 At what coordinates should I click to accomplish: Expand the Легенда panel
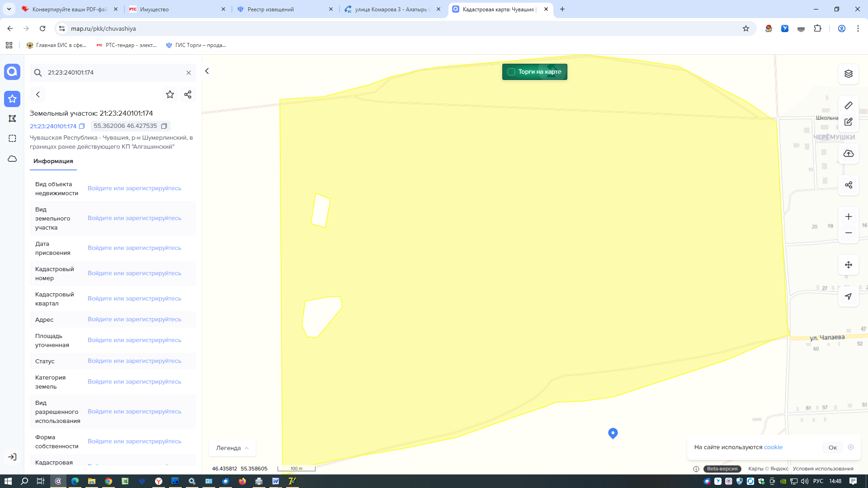pos(232,448)
